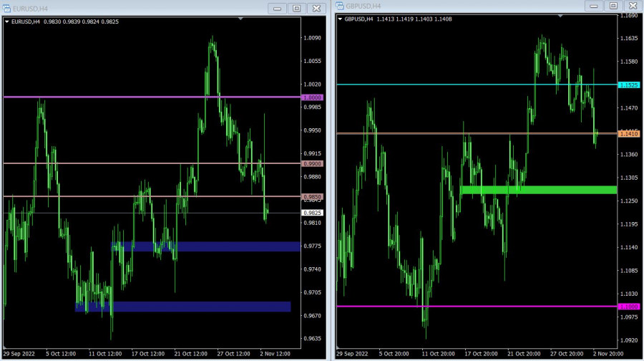Viewport: 644px width, 361px height.
Task: Close the GBPUSD,H4 chart window
Action: (633, 6)
